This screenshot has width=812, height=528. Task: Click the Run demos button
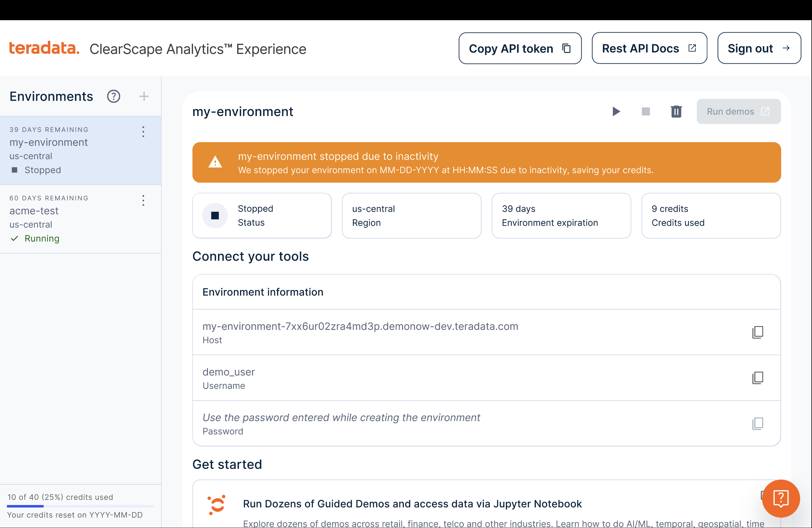(739, 111)
